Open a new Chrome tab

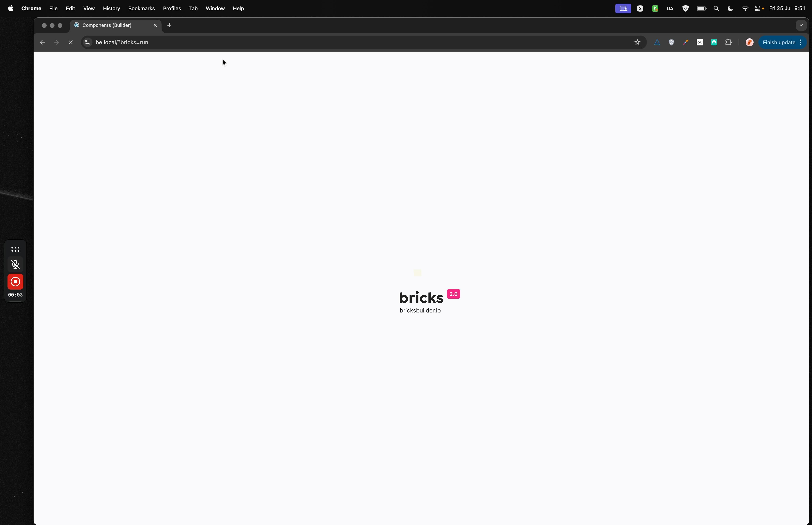point(169,25)
